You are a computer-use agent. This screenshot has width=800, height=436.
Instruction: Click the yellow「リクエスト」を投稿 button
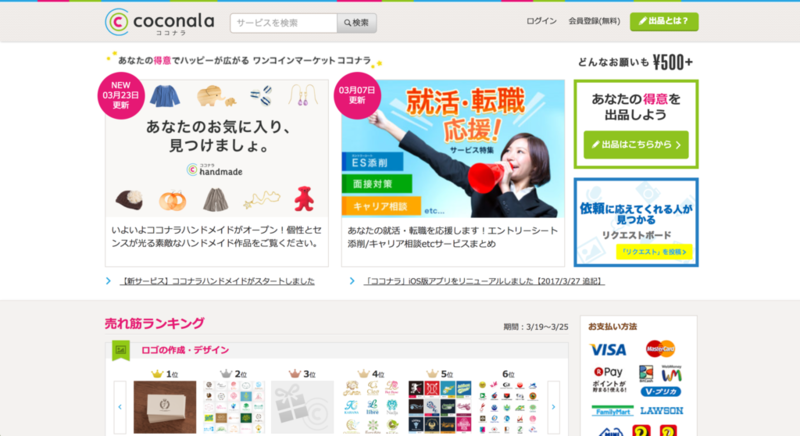point(654,251)
